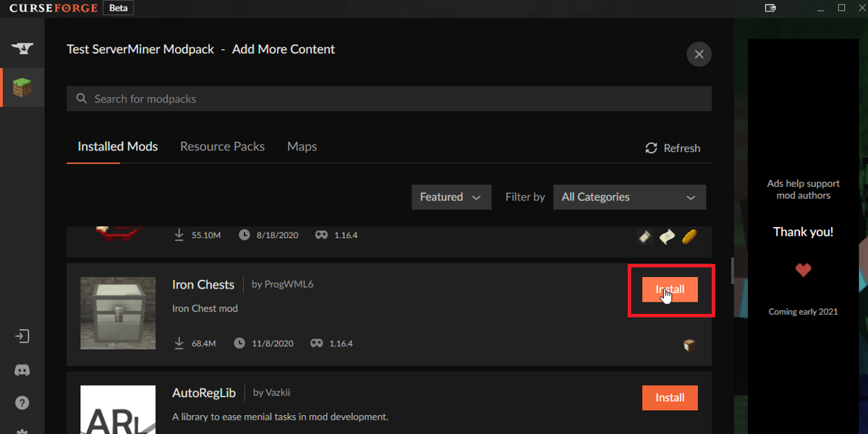
Task: Click the AutoRegLib ARL thumbnail
Action: 118,409
